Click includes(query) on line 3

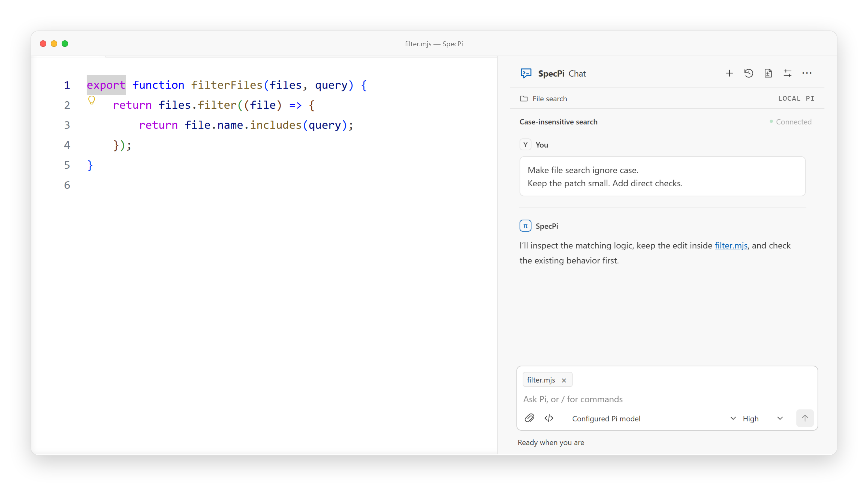click(299, 125)
